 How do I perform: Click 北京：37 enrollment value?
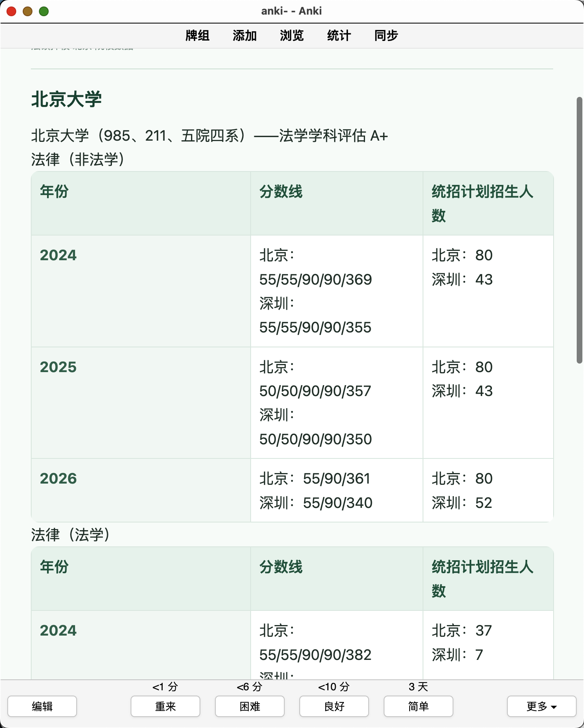click(x=462, y=630)
